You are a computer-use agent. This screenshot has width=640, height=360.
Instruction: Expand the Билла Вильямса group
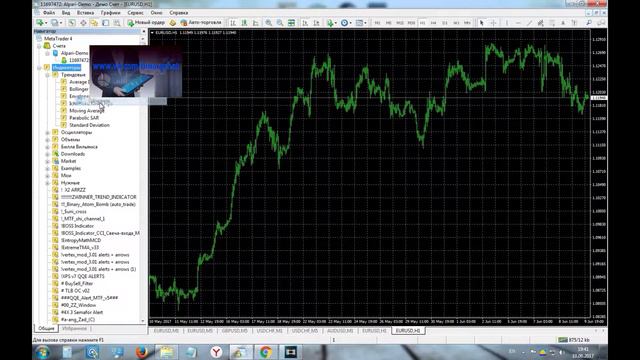[x=47, y=147]
